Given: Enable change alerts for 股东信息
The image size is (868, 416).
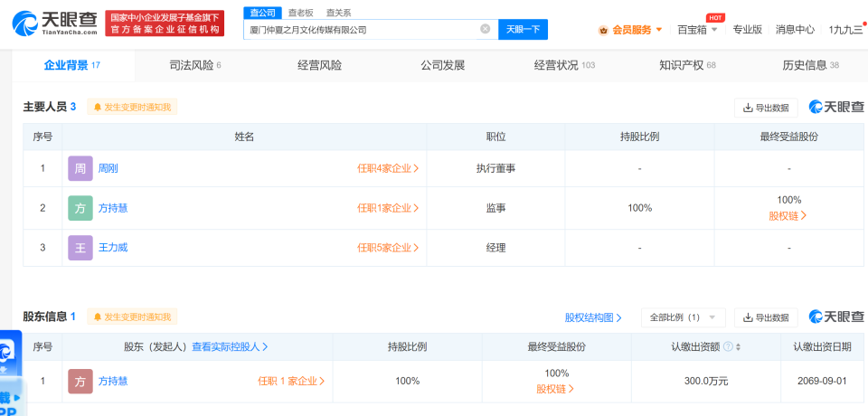Looking at the screenshot, I should pos(133,317).
